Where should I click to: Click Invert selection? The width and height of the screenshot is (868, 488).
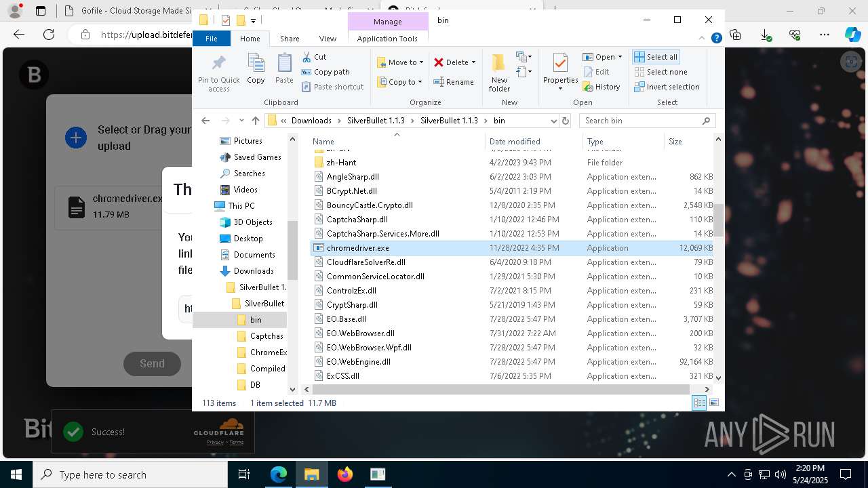click(667, 87)
